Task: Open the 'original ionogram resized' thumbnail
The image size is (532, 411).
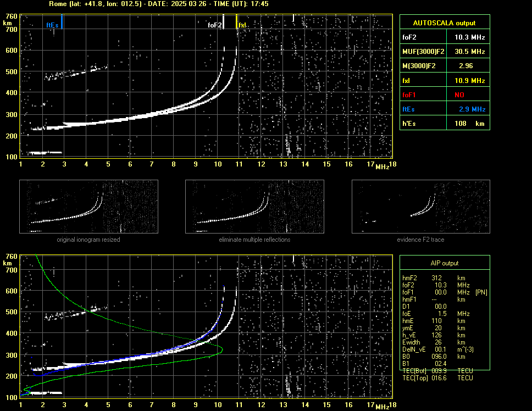Action: 88,207
